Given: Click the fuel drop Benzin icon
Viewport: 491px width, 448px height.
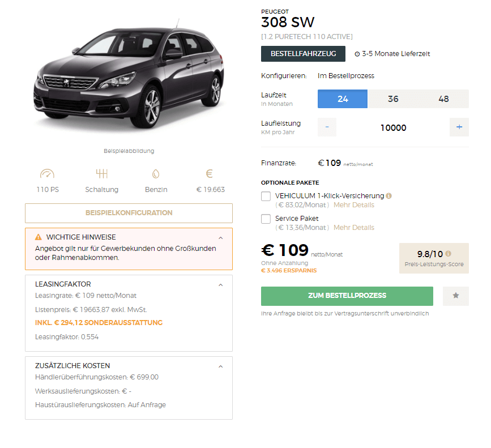Looking at the screenshot, I should click(156, 174).
